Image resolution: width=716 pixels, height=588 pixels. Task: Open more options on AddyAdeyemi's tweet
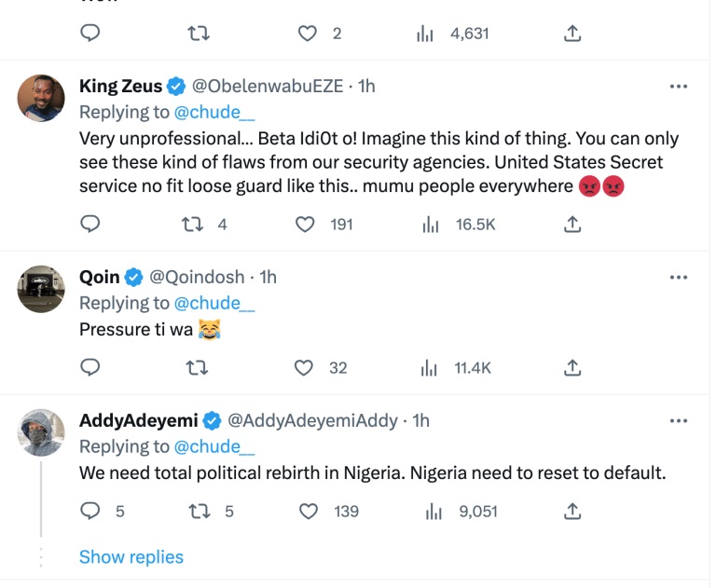pyautogui.click(x=679, y=420)
